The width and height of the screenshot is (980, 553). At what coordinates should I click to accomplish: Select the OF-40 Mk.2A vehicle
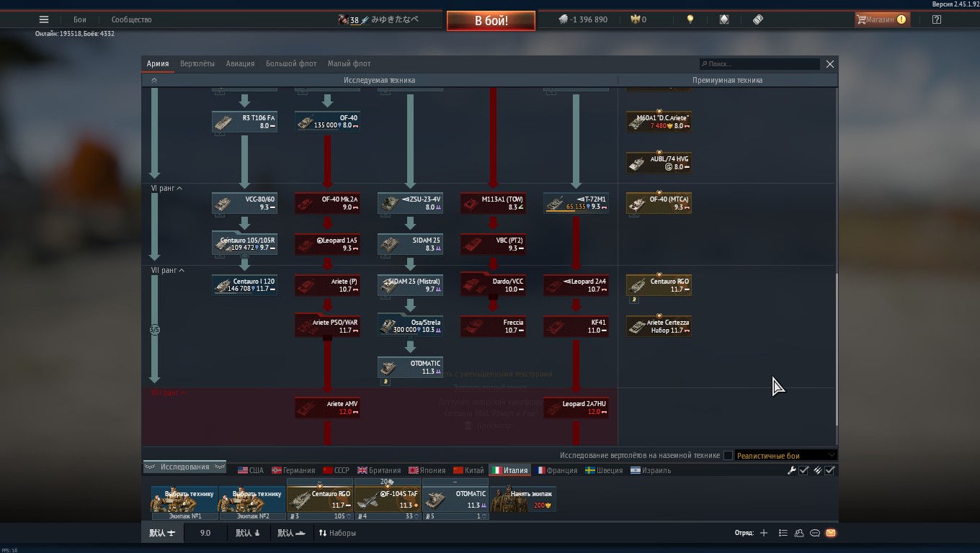coord(327,203)
